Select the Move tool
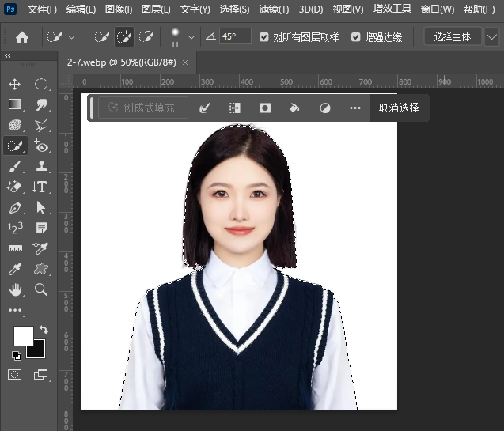The height and width of the screenshot is (431, 504). (14, 84)
